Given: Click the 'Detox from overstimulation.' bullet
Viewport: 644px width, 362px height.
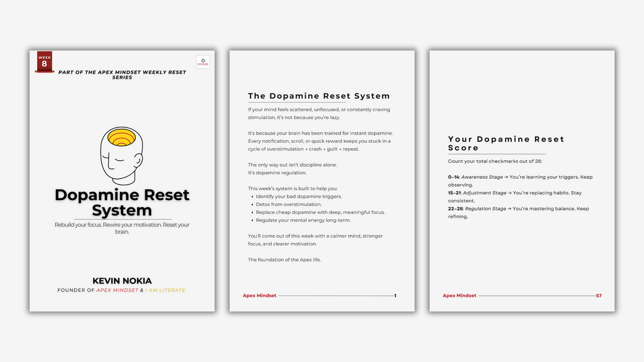Looking at the screenshot, I should tap(289, 204).
